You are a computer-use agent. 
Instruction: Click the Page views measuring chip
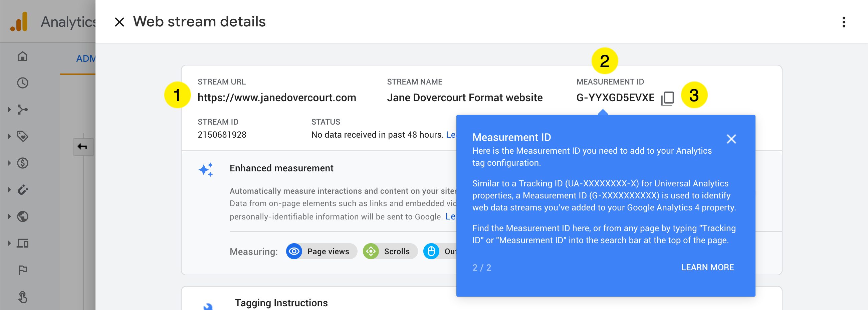click(x=321, y=252)
